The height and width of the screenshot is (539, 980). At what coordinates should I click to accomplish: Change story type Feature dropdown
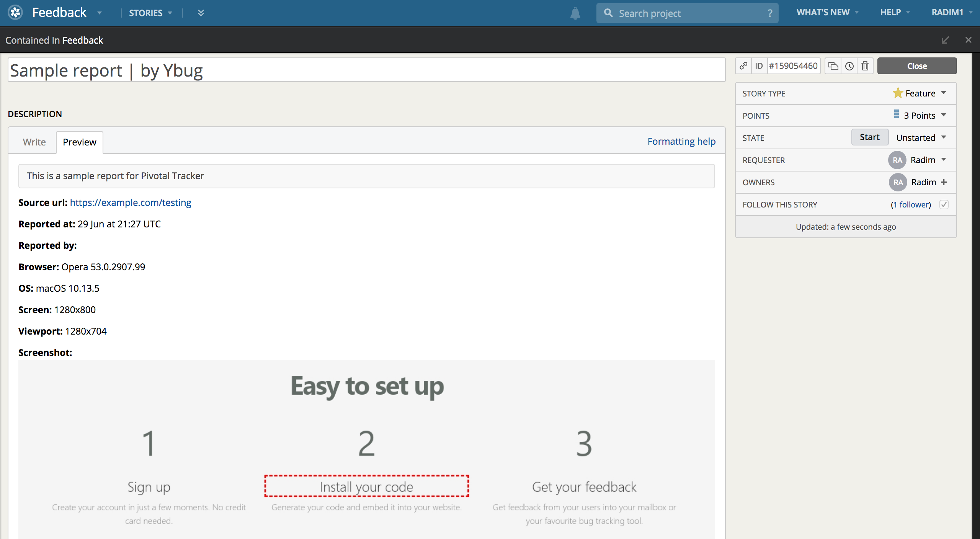920,93
